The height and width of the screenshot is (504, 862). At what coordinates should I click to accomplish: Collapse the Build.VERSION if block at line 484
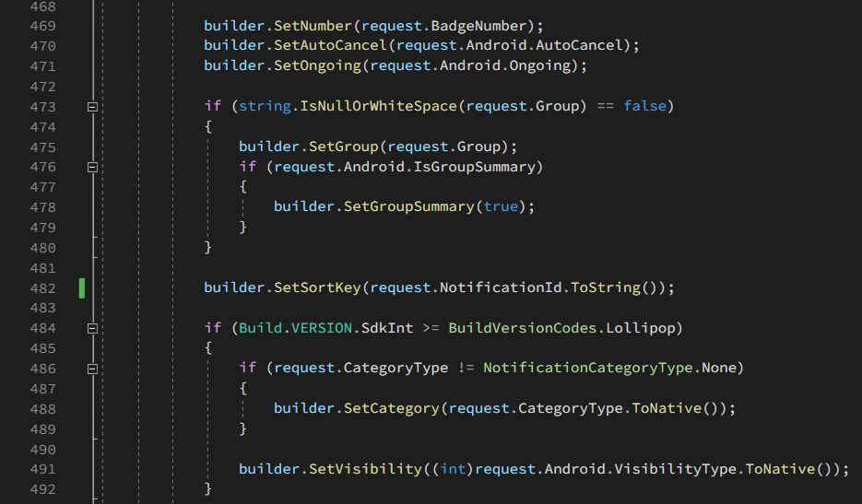coord(92,328)
